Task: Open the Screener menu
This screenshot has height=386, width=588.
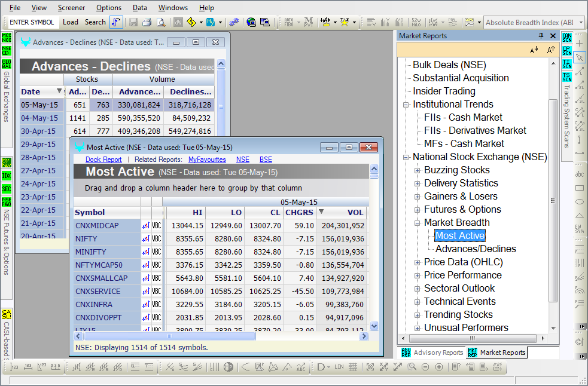Action: [71, 8]
